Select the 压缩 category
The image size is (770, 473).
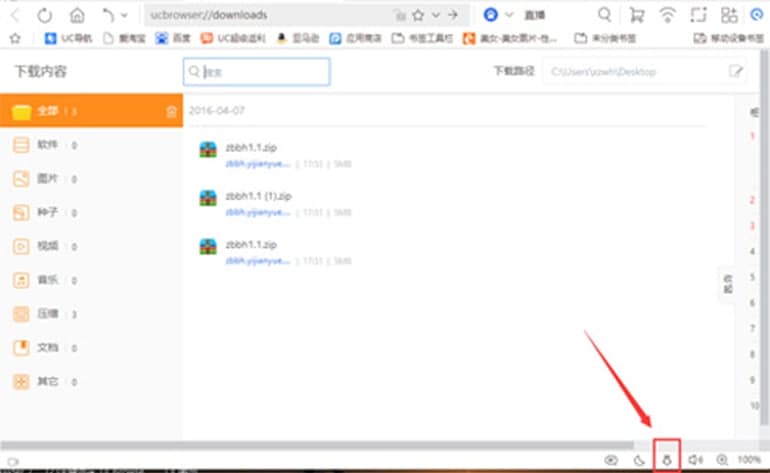pos(91,314)
